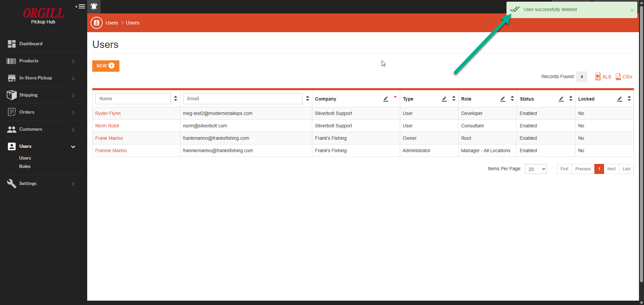Sort by the Email column arrows
Screen dimensions: 644x305
[x=307, y=99]
